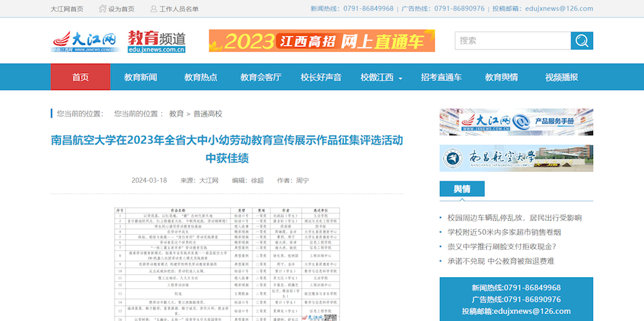This screenshot has height=321, width=644.
Task: Click the article date 2024-03-18
Action: pos(149,180)
